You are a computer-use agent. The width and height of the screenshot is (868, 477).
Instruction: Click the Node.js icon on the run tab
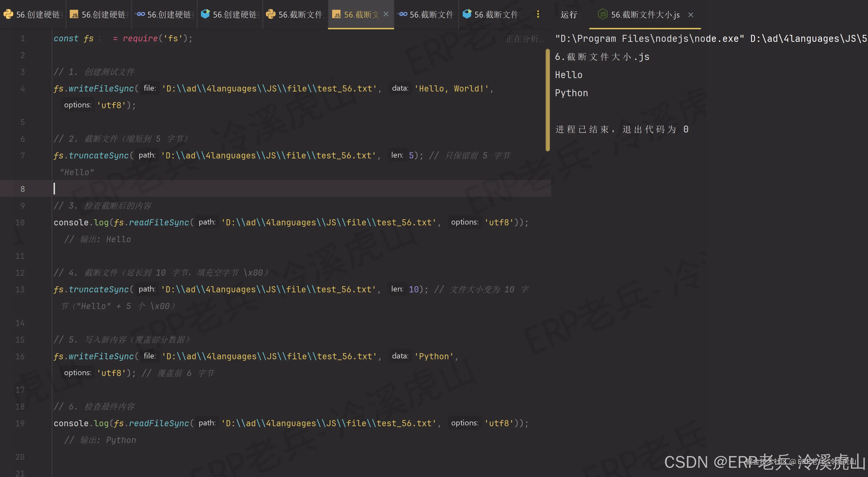click(603, 14)
